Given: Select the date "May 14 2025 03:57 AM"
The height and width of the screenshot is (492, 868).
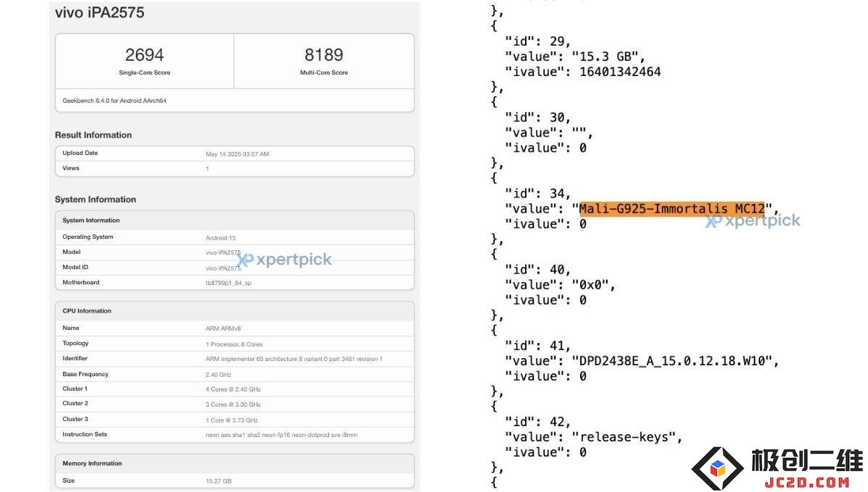Looking at the screenshot, I should 237,154.
